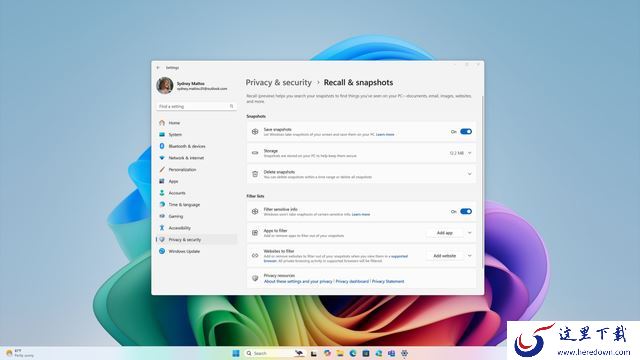This screenshot has width=640, height=360.
Task: Click the Find a setting search field
Action: coord(196,106)
